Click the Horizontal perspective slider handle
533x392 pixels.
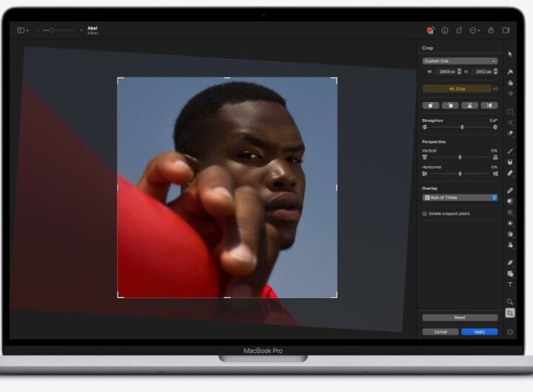click(460, 174)
